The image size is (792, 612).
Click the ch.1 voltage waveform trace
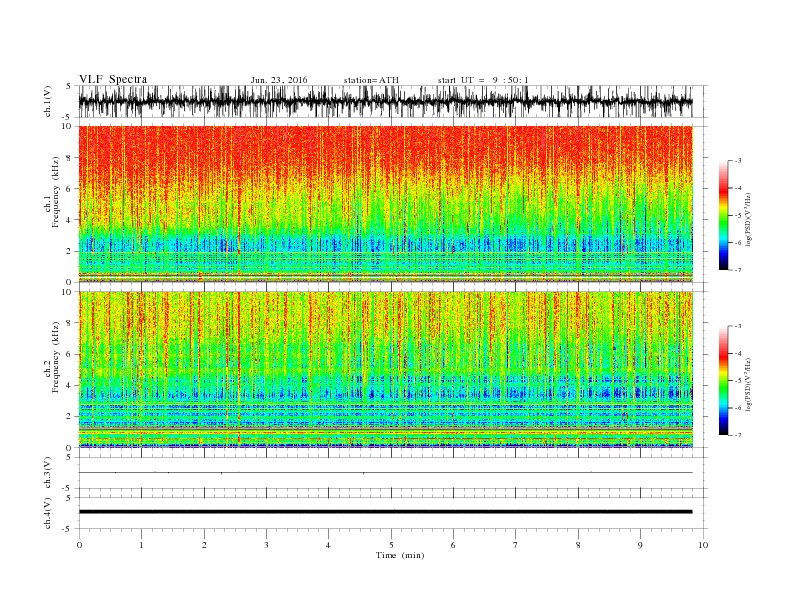pos(385,101)
